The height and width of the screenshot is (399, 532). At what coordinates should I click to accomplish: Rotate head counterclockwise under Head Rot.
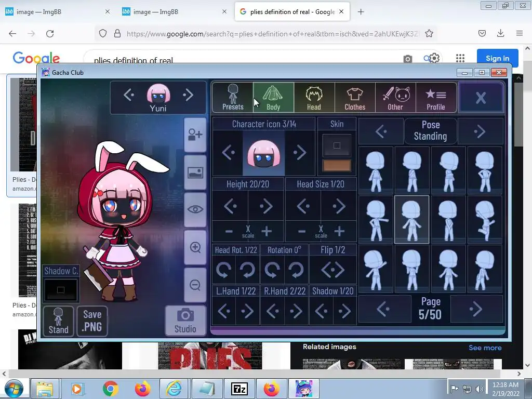[223, 270]
